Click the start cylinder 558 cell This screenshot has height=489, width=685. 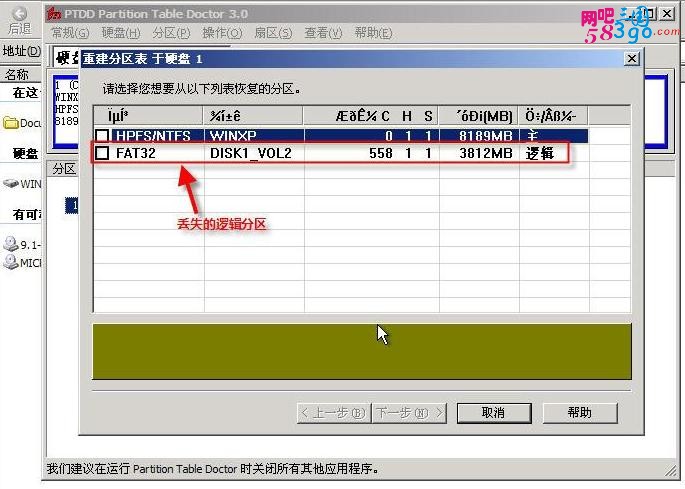coord(381,153)
